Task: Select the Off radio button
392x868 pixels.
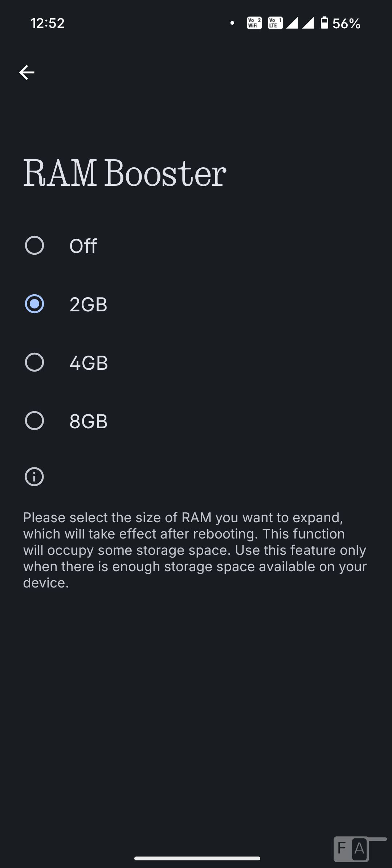Action: click(x=34, y=246)
